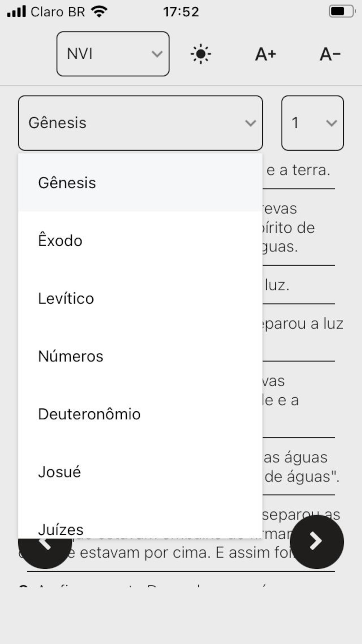362x644 pixels.
Task: Toggle the sun brightness theme icon
Action: click(201, 54)
